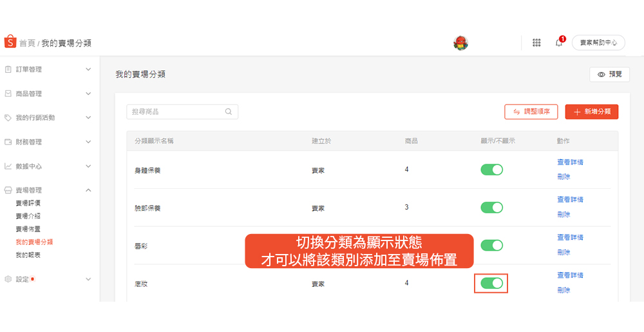Click the 訂單管理 clipboard icon
The width and height of the screenshot is (644, 332).
pos(8,69)
